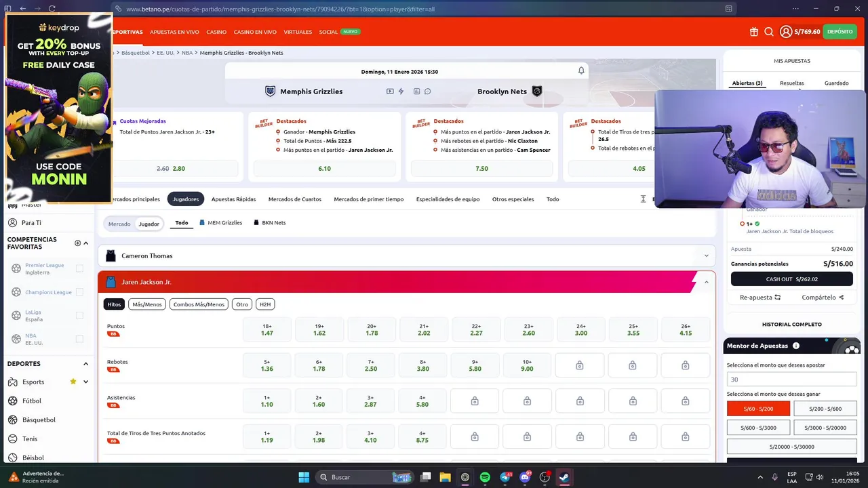Image resolution: width=868 pixels, height=488 pixels.
Task: Click the bet amount input showing 30
Action: coord(791,380)
